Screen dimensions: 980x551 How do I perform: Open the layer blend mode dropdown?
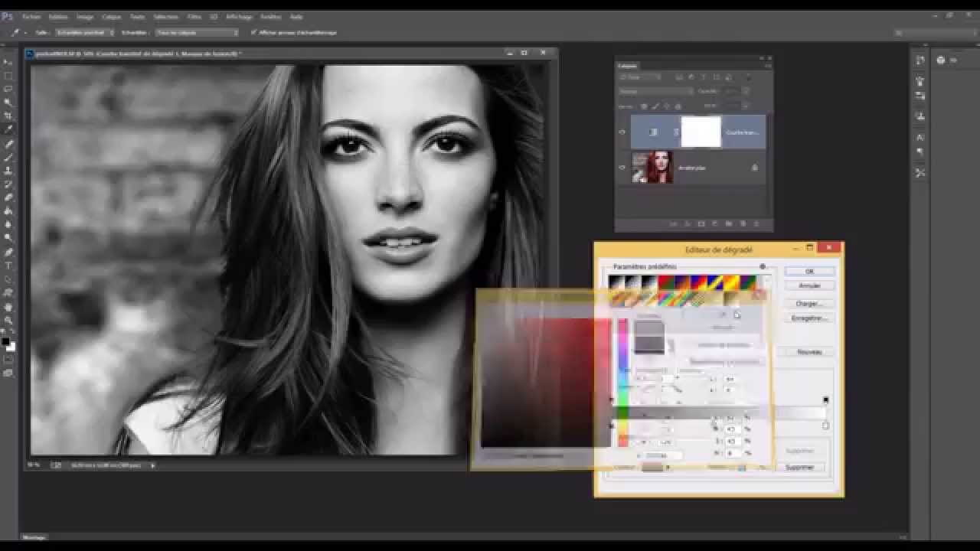pyautogui.click(x=655, y=92)
